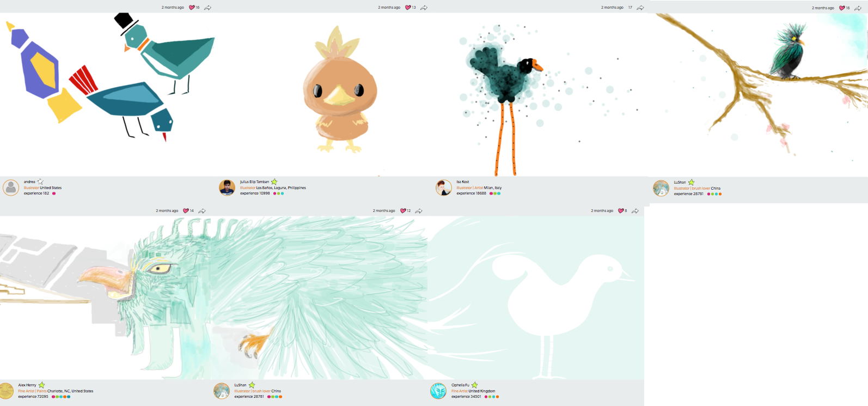Visit Ophelia Fu's profile name link

click(460, 385)
